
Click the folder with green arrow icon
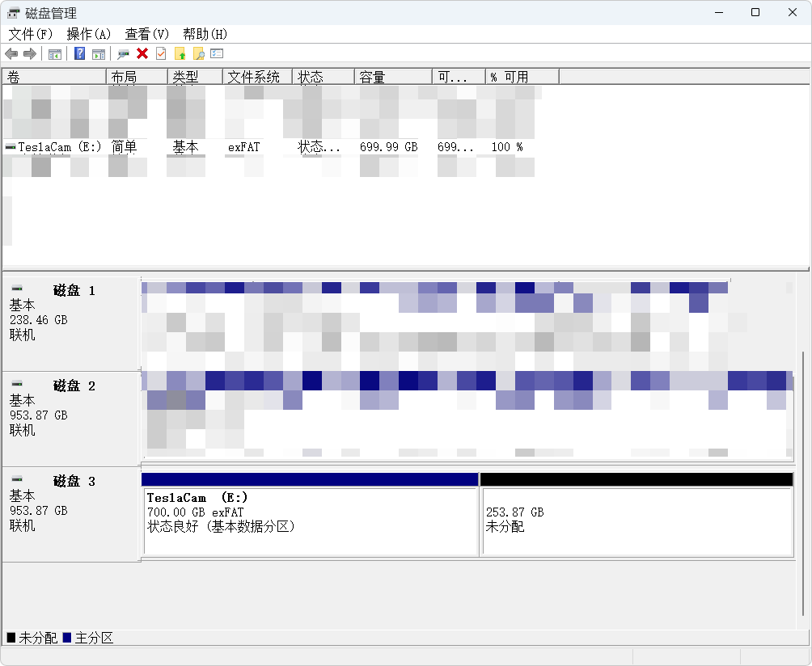point(180,54)
